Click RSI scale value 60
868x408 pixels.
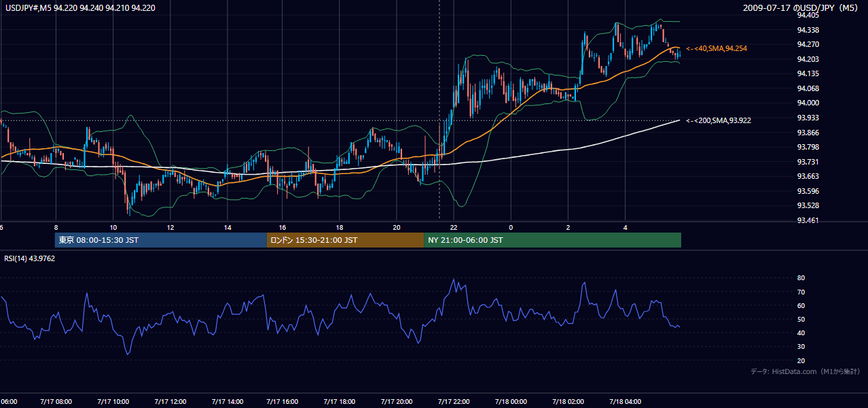801,305
